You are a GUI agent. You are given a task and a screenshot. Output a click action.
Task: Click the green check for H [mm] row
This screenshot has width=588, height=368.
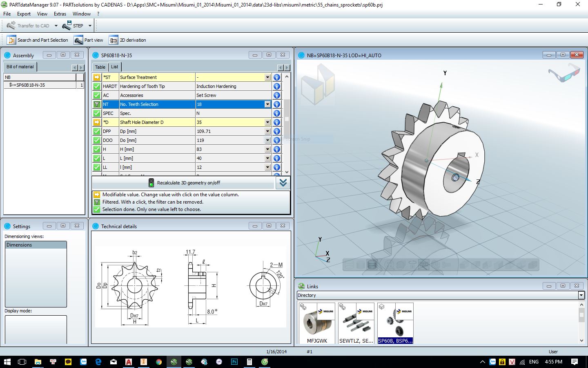tap(97, 149)
